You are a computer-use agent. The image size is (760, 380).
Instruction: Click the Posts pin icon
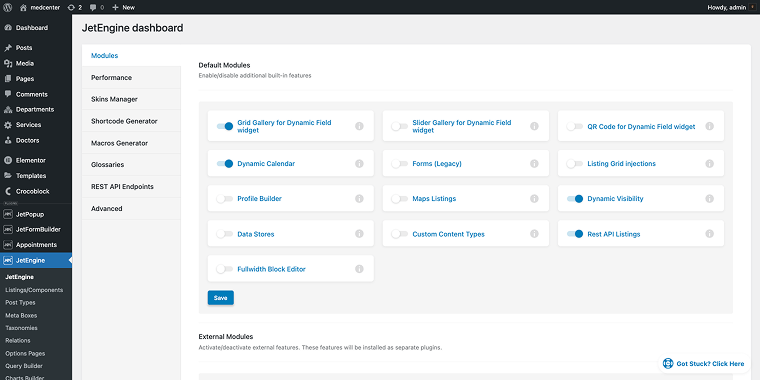(x=8, y=48)
